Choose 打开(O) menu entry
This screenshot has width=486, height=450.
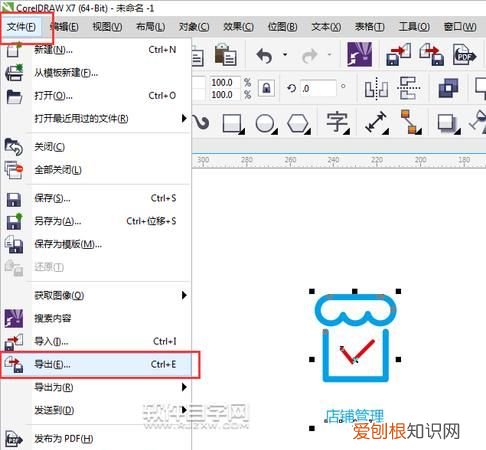point(97,96)
